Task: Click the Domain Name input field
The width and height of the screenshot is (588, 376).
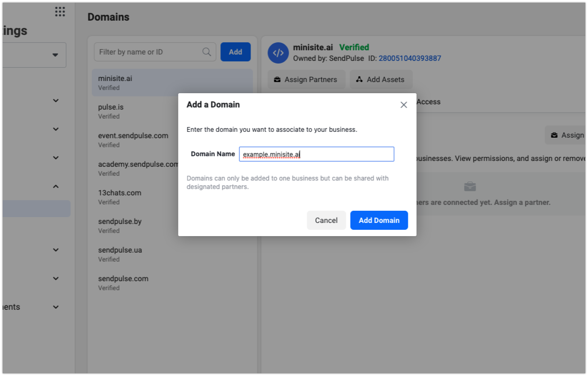Action: tap(316, 154)
